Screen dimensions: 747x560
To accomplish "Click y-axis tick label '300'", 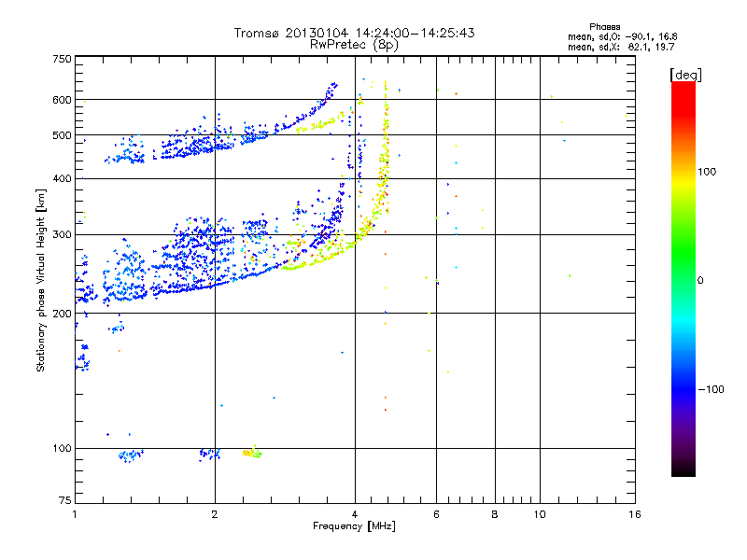I will click(62, 235).
